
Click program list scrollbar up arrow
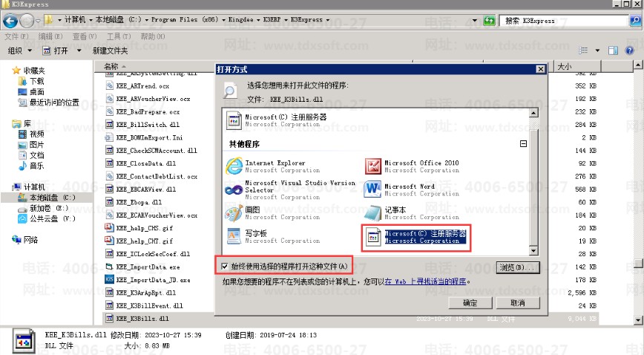pyautogui.click(x=533, y=113)
